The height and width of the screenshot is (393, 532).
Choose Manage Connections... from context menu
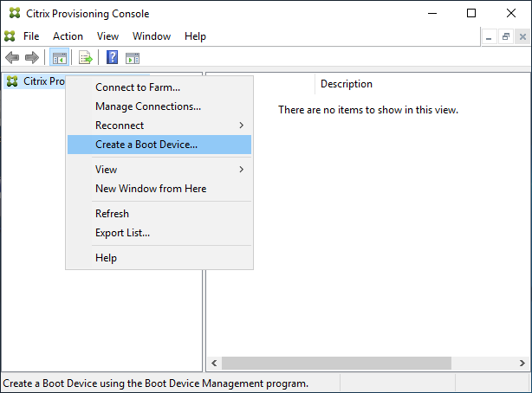click(x=159, y=106)
